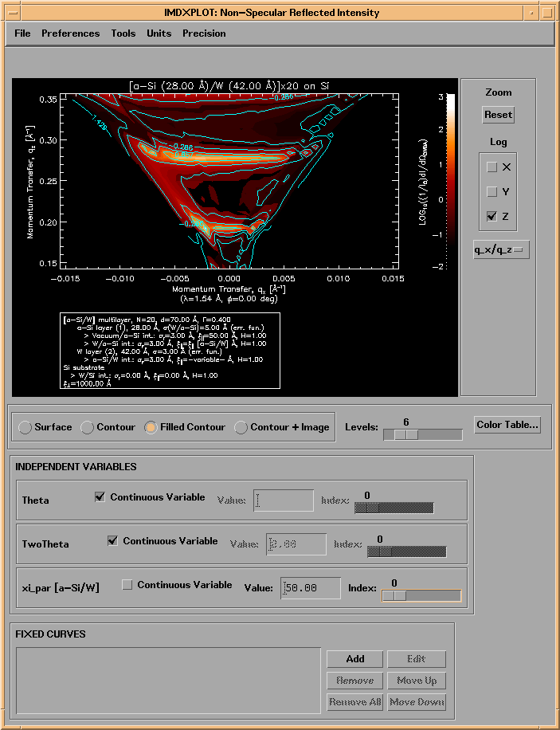Click the xi_par Value field showing 50.00
This screenshot has width=560, height=730.
311,588
